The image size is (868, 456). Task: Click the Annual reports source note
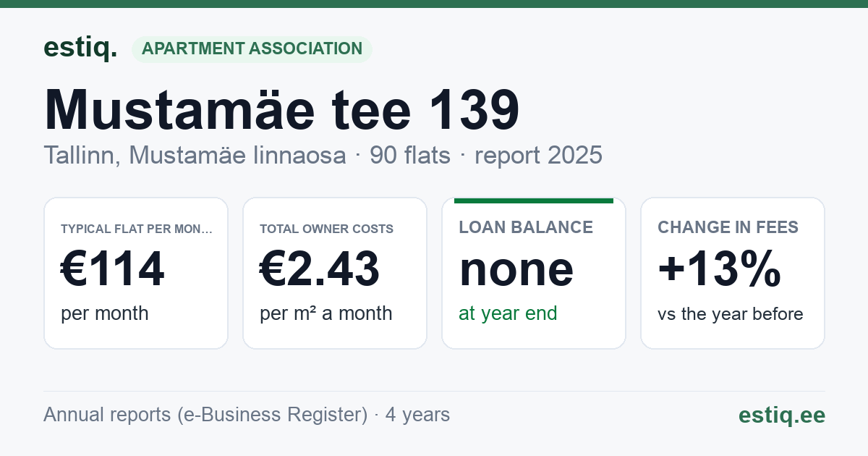pos(247,415)
